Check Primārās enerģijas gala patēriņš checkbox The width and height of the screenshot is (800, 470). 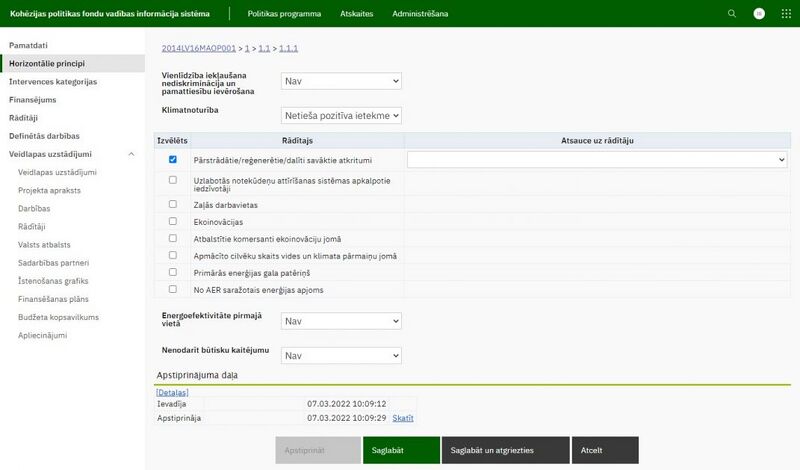[173, 273]
